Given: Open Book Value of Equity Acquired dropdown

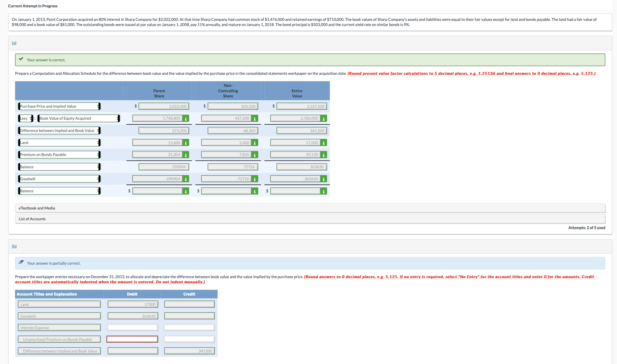Looking at the screenshot, I should coord(78,118).
